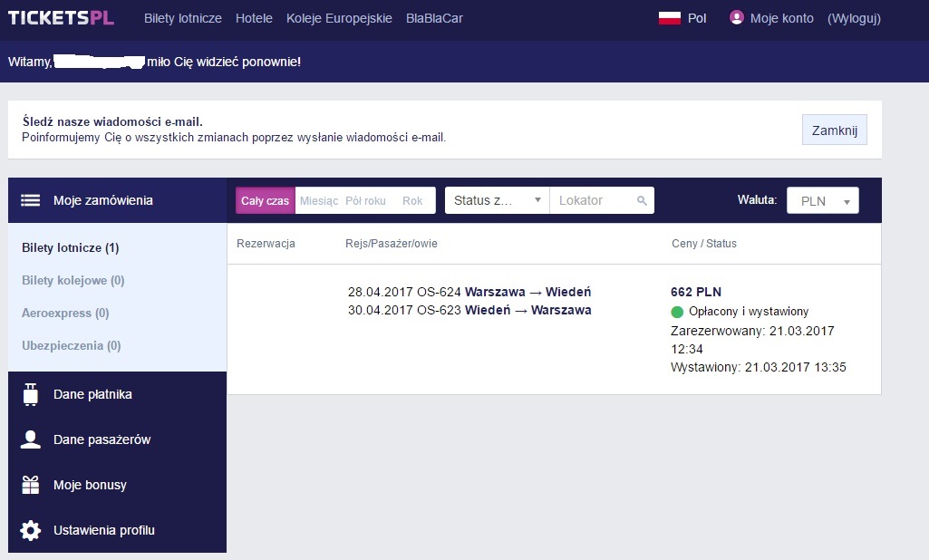Open Hotele in top navigation

254,18
